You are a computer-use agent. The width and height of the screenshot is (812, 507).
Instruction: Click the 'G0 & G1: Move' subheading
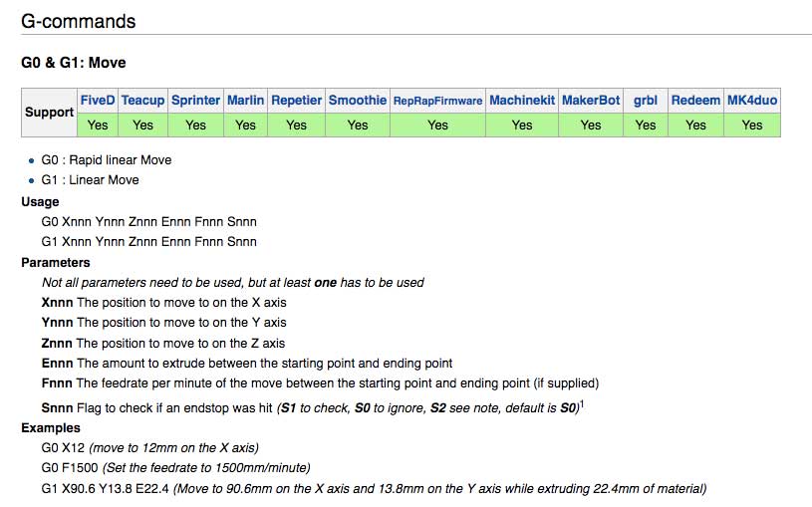pos(74,63)
